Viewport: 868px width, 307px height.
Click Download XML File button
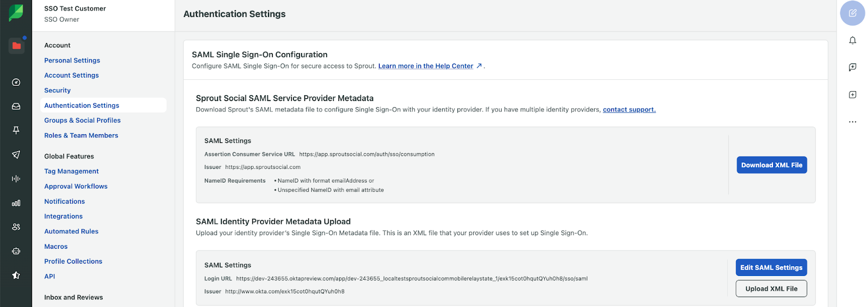(x=771, y=165)
